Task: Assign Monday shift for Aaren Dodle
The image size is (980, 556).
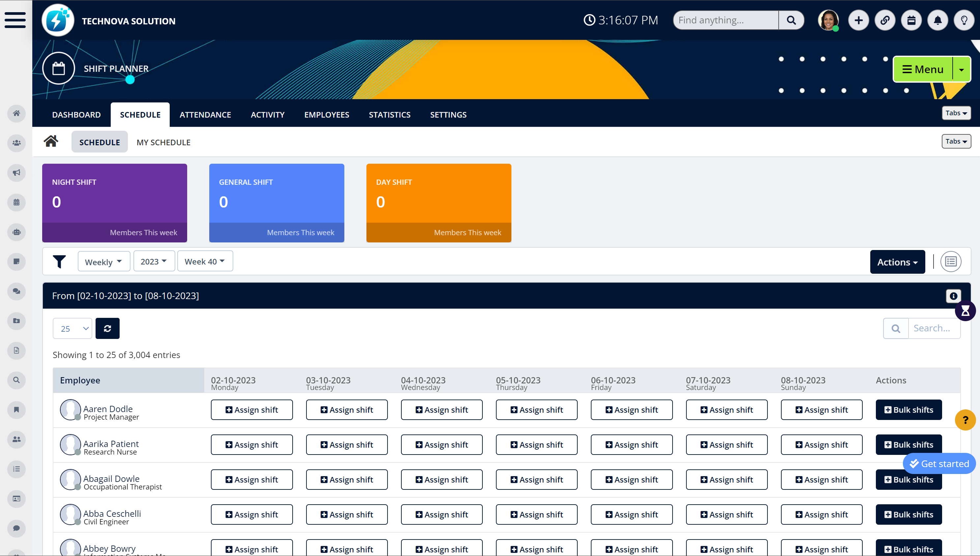Action: click(x=252, y=410)
